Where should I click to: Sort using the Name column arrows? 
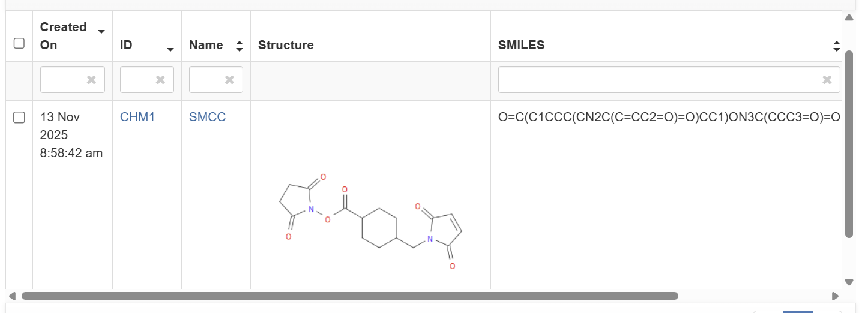point(240,46)
